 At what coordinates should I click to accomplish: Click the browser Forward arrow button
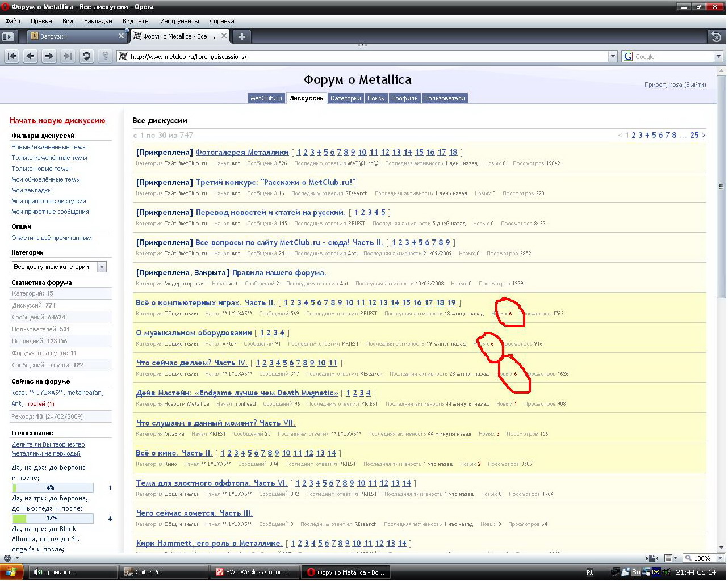click(x=49, y=56)
